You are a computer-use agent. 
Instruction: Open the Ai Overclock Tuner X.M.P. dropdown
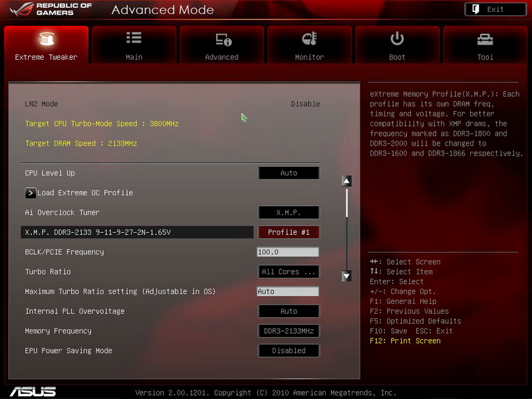(x=289, y=213)
